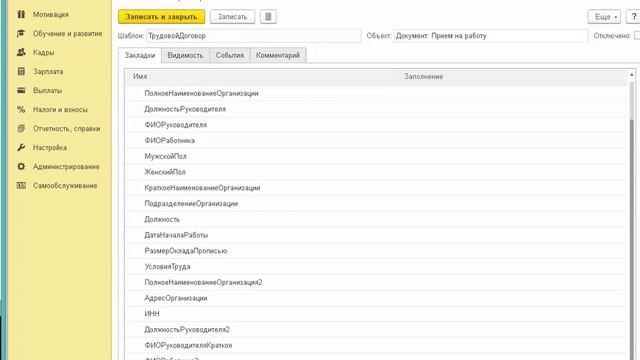
Task: Open Отчетность, справки section
Action: click(67, 129)
